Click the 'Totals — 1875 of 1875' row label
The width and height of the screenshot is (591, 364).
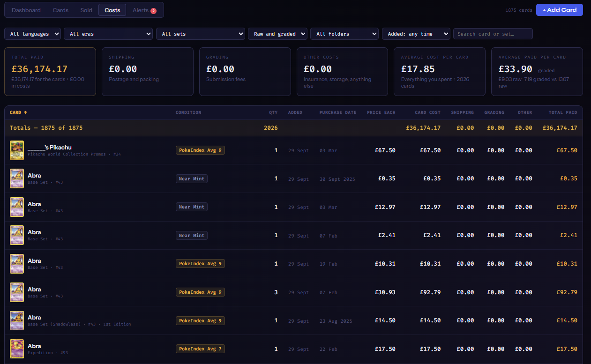46,128
